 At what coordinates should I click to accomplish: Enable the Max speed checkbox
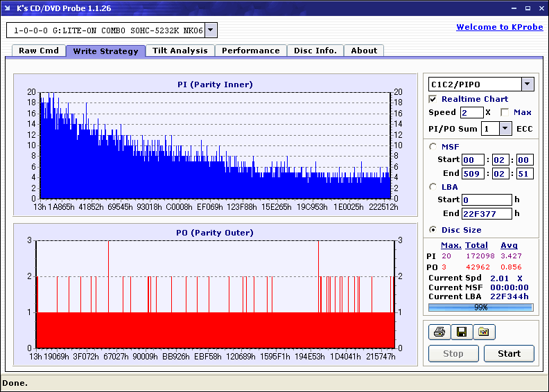tap(505, 112)
